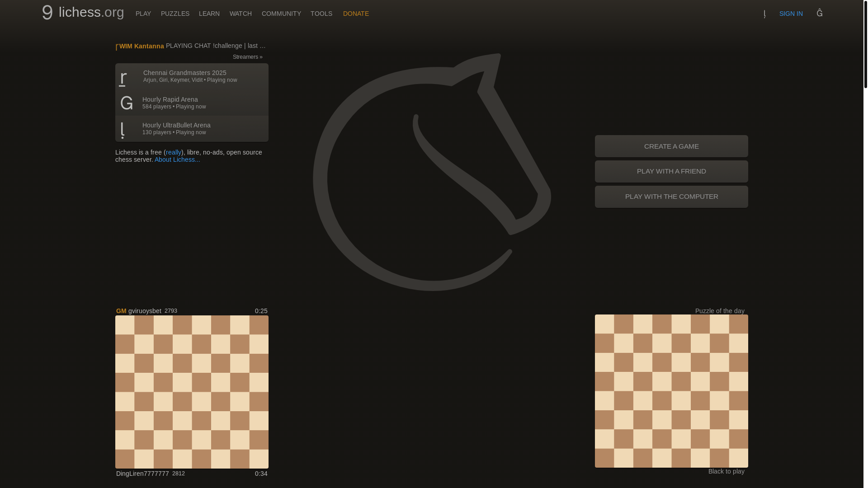The height and width of the screenshot is (488, 868).
Task: Click SIGN IN
Action: tap(791, 14)
